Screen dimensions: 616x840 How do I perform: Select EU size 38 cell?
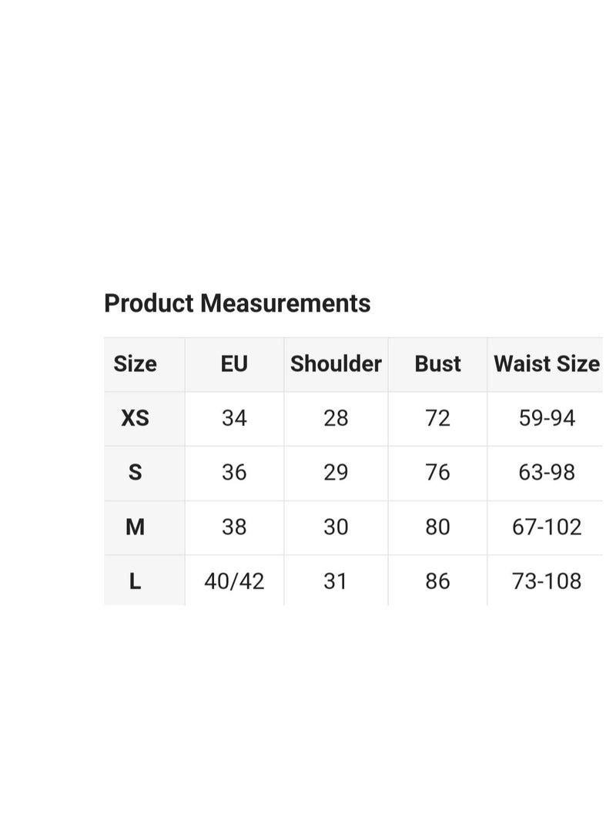click(234, 527)
